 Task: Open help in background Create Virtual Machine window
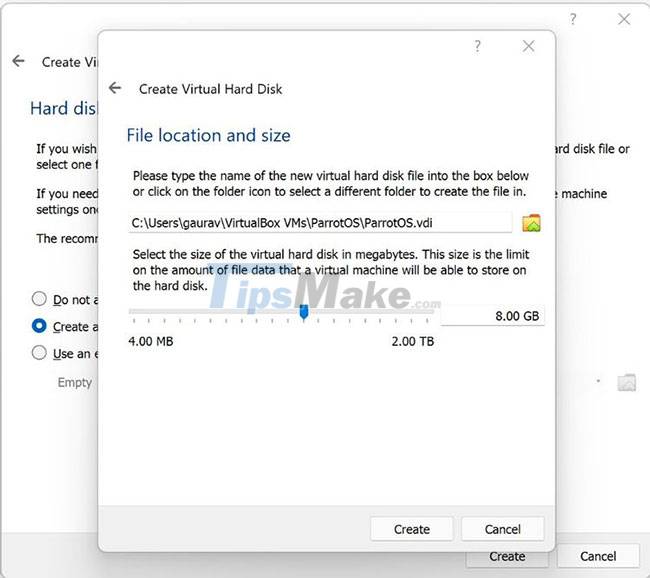pyautogui.click(x=573, y=19)
